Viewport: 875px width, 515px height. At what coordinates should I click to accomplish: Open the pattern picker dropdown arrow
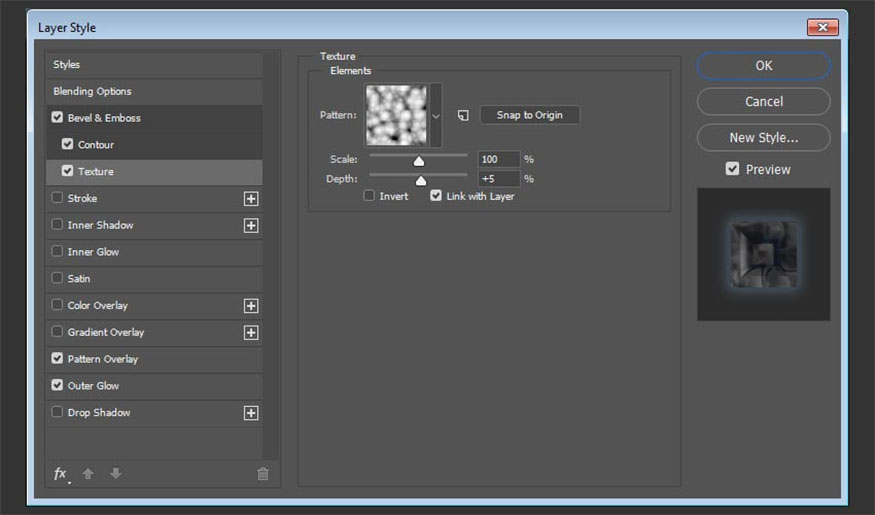tap(436, 116)
